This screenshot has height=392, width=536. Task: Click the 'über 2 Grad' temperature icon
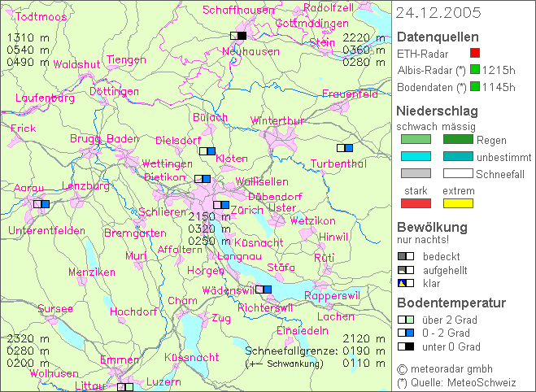pos(406,320)
